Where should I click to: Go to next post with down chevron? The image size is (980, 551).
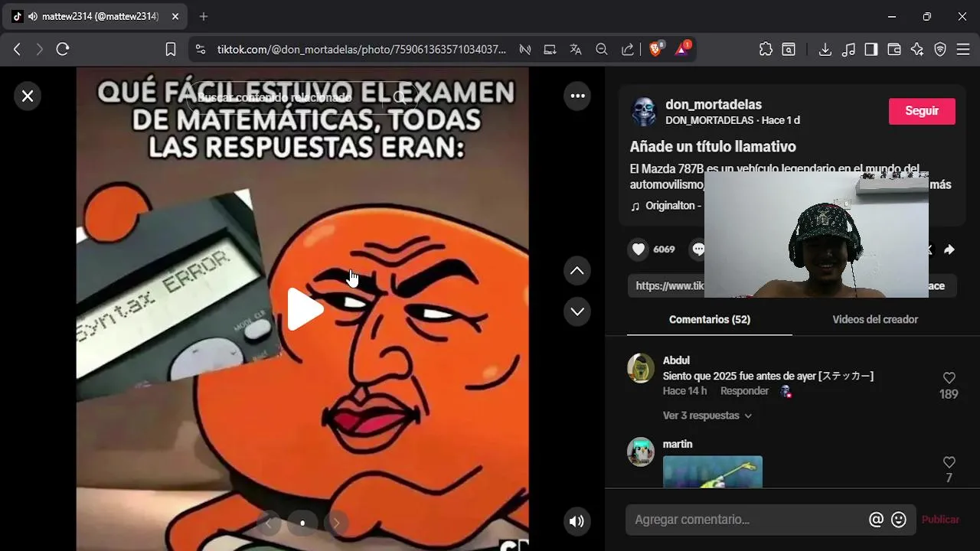577,311
